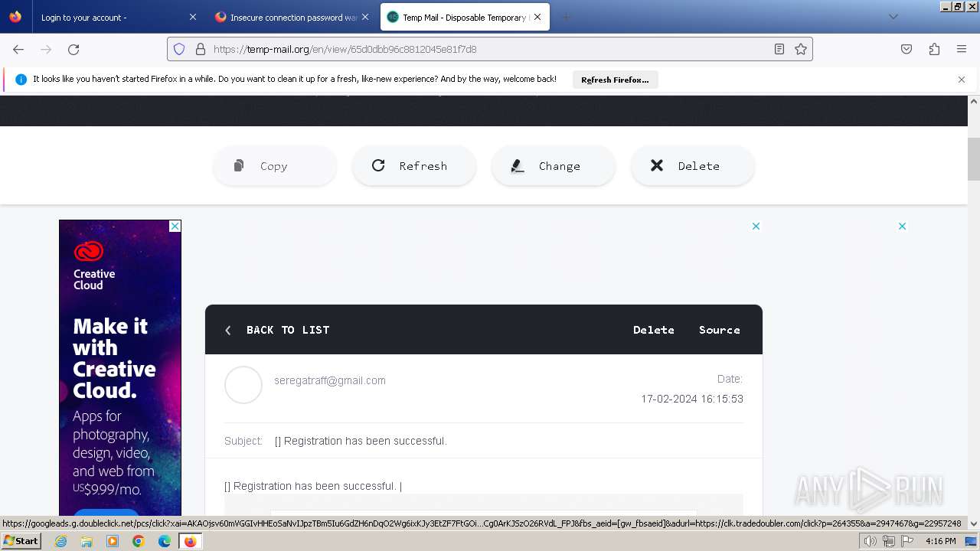Click sender seregatraff@gmail.com
Screen dimensions: 980x551
click(330, 380)
